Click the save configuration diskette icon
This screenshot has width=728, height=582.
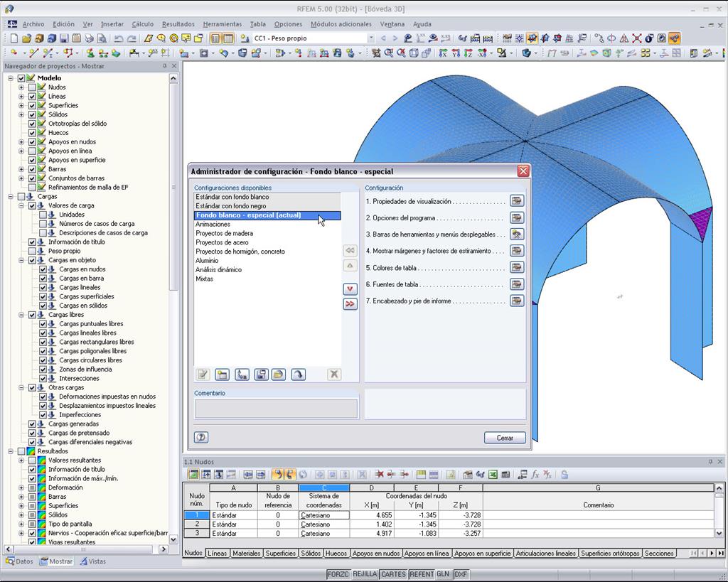[x=260, y=374]
